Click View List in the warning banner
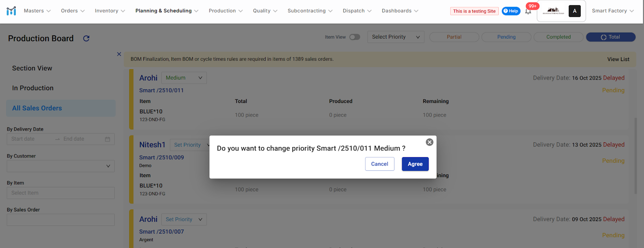Screen dimensions: 644x248 pyautogui.click(x=618, y=59)
